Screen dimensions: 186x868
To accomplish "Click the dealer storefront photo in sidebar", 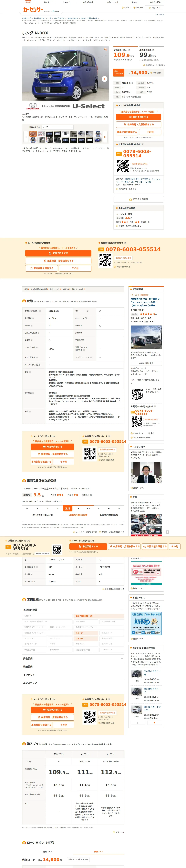I will tap(146, 337).
